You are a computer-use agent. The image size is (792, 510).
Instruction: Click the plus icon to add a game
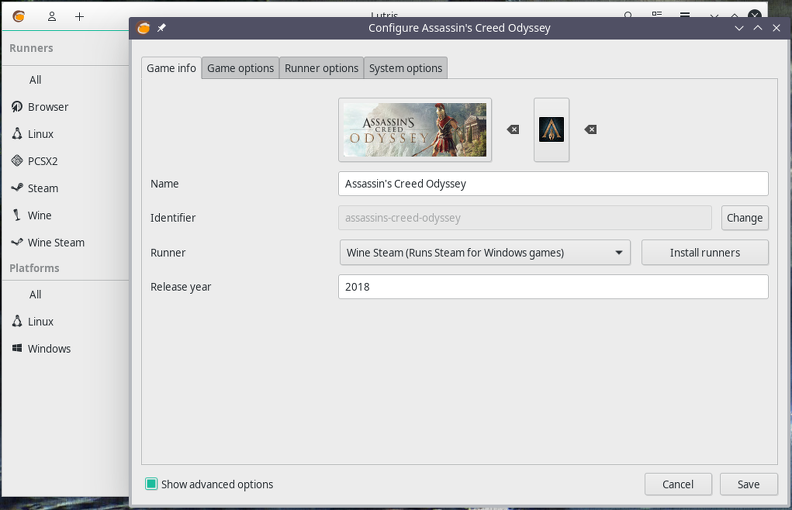click(79, 16)
